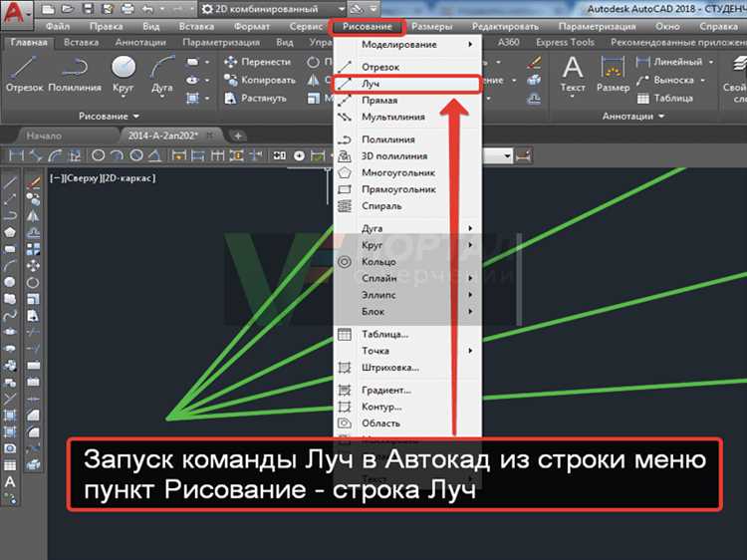747x560 pixels.
Task: Expand the Рисование ribbon panel arrow
Action: (x=135, y=117)
